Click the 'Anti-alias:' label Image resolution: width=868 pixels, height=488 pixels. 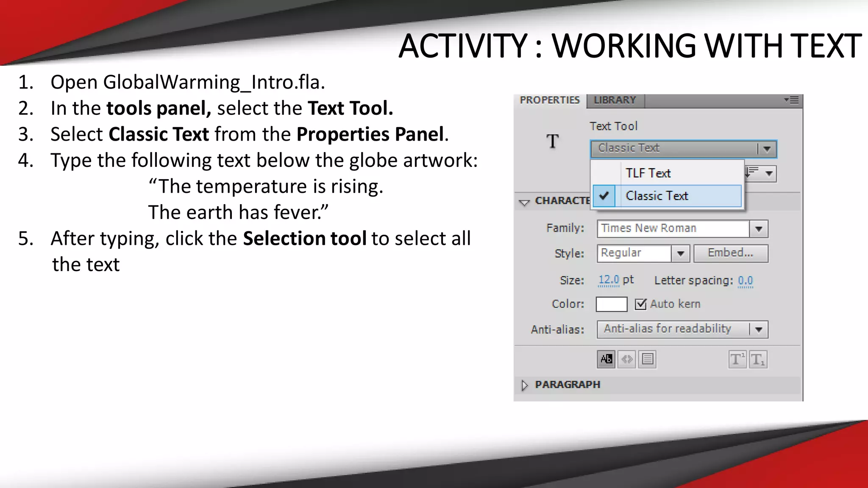(557, 330)
